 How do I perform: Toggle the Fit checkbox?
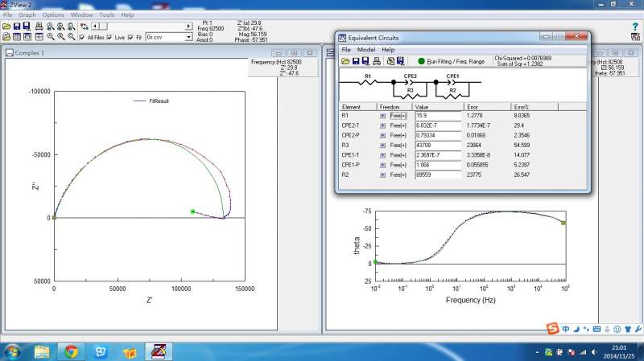pyautogui.click(x=130, y=37)
